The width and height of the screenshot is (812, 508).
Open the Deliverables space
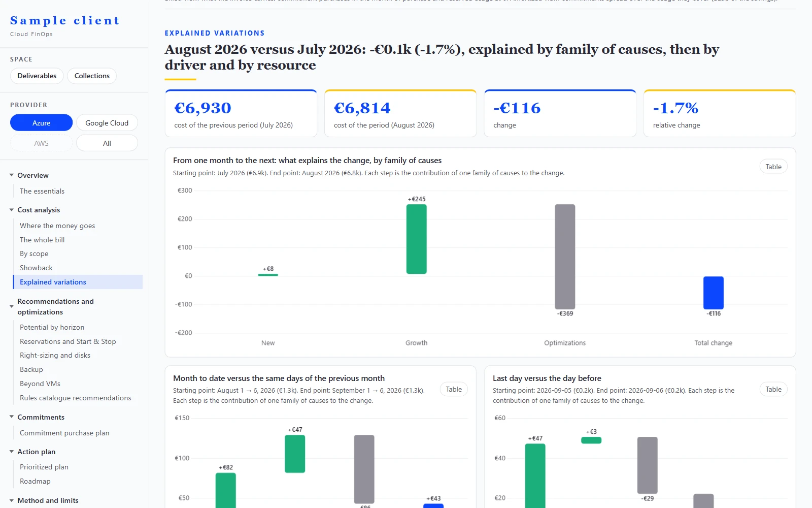coord(37,76)
